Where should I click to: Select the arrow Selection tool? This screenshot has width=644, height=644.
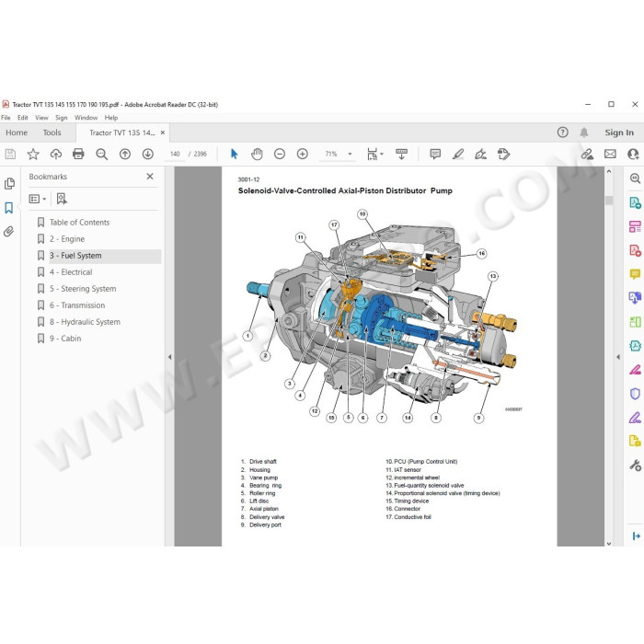(x=234, y=154)
